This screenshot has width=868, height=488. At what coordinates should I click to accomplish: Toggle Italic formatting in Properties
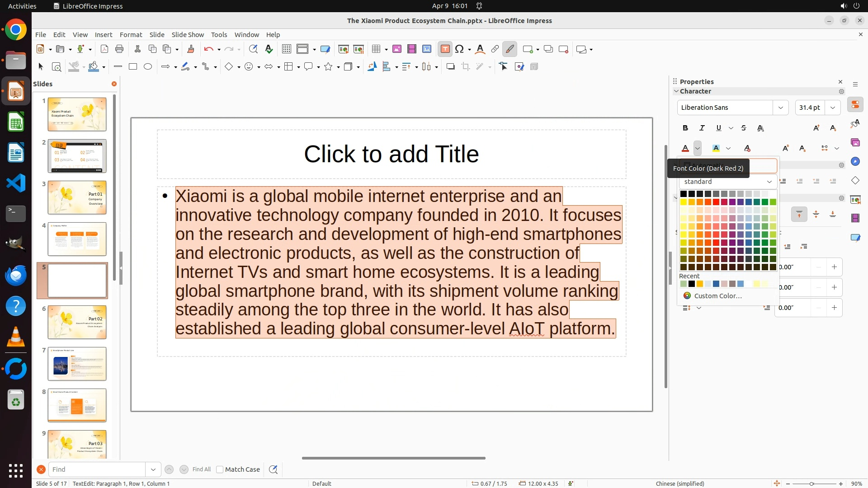point(702,128)
